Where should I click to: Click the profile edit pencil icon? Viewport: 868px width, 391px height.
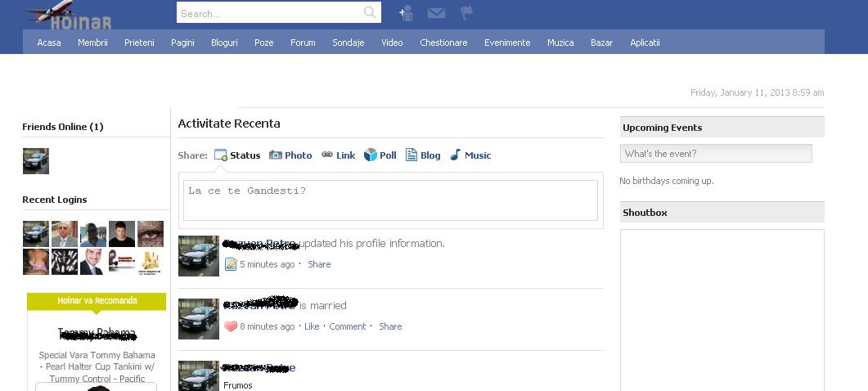point(231,264)
